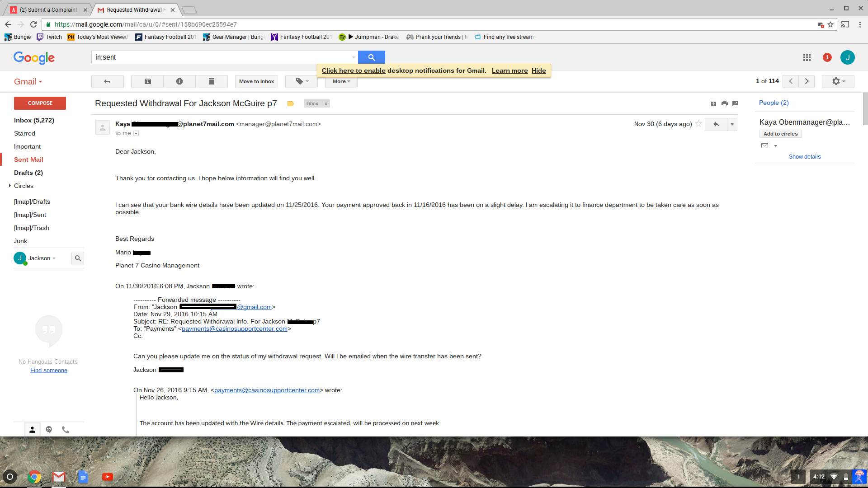Click Learn more in notification banner
The width and height of the screenshot is (868, 488).
[510, 70]
